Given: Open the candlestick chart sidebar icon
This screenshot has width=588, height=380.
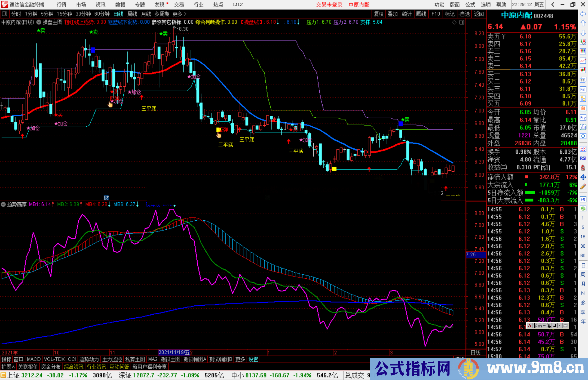Looking at the screenshot, I should pyautogui.click(x=583, y=70).
